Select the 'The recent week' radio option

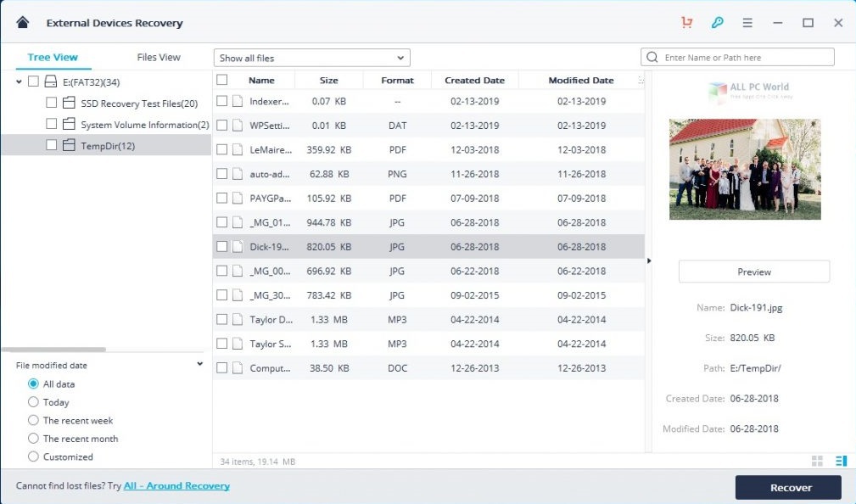(x=35, y=420)
